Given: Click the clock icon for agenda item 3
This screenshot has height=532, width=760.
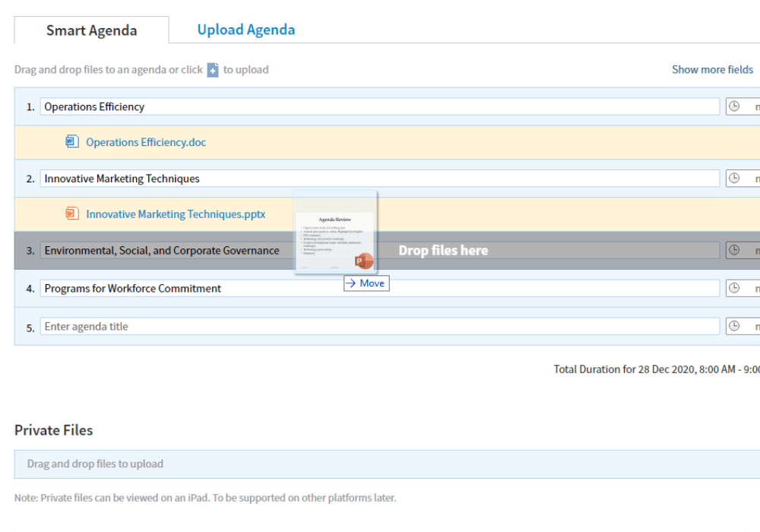Looking at the screenshot, I should (734, 250).
